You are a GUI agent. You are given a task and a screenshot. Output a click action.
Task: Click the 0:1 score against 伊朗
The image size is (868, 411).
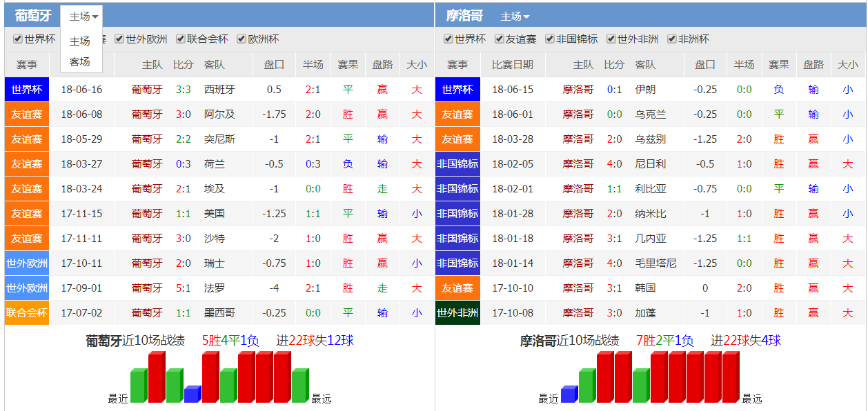(614, 90)
